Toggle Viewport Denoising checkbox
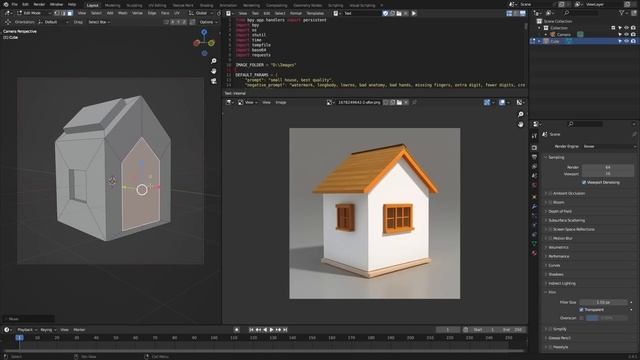This screenshot has height=360, width=640. tap(584, 182)
